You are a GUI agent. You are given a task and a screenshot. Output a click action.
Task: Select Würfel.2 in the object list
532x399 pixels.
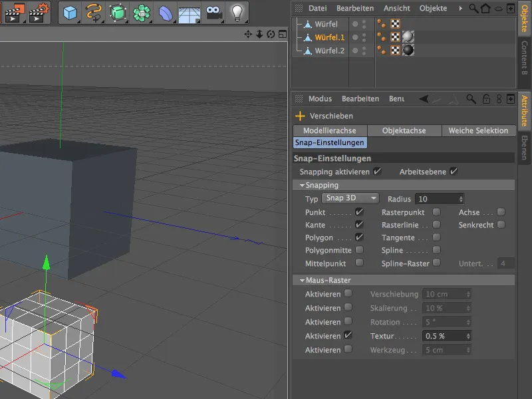[x=330, y=50]
